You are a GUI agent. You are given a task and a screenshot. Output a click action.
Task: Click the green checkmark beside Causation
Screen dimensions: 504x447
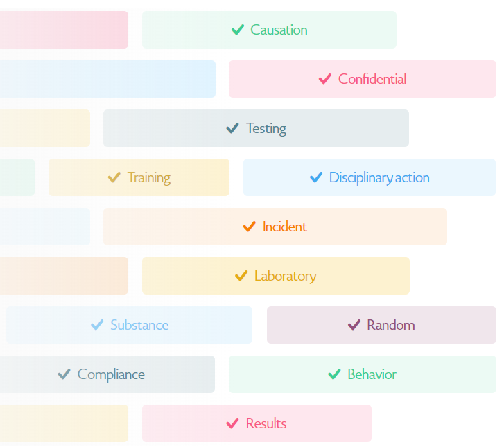tap(238, 30)
